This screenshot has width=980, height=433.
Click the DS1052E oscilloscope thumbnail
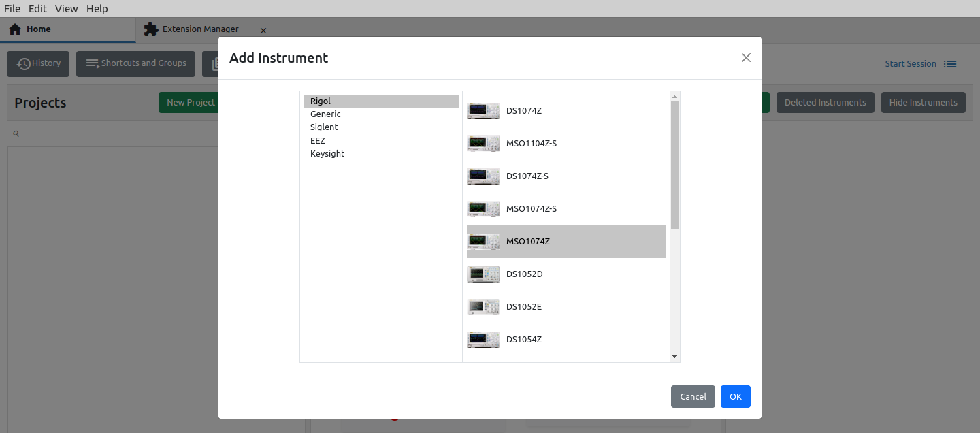(483, 307)
